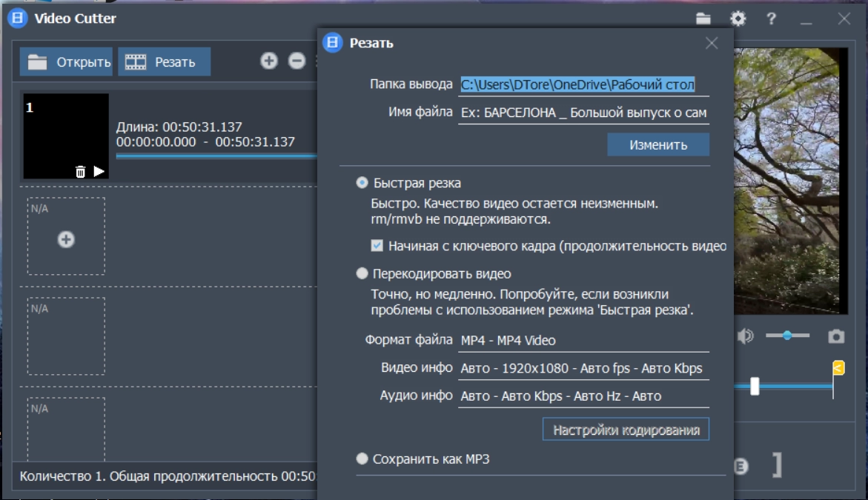Mute audio using the speaker icon
Image resolution: width=868 pixels, height=500 pixels.
745,337
